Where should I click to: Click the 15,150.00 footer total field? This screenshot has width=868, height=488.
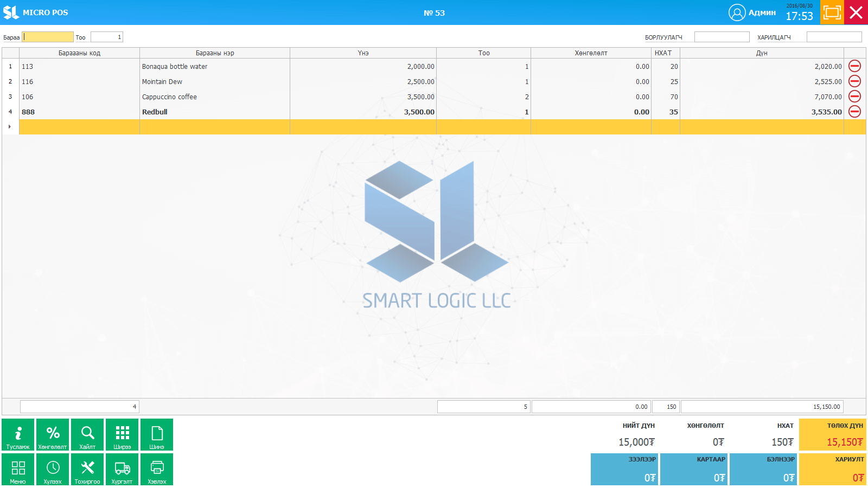click(x=762, y=407)
